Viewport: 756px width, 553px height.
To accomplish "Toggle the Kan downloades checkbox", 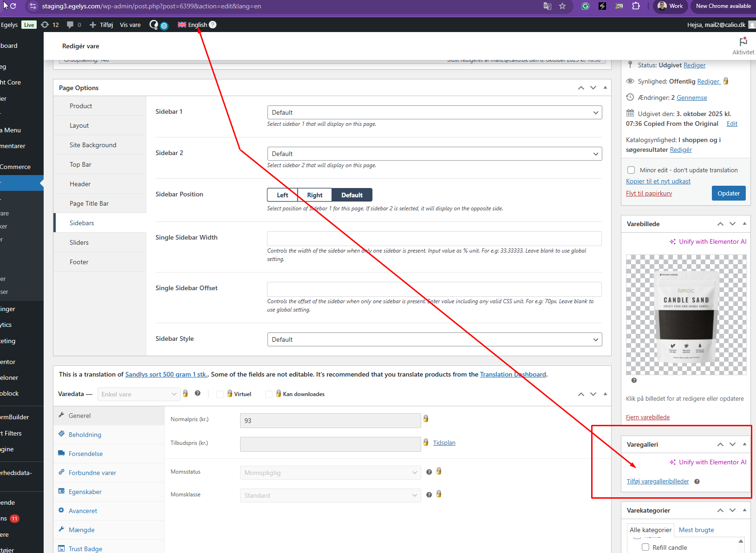I will pos(269,394).
